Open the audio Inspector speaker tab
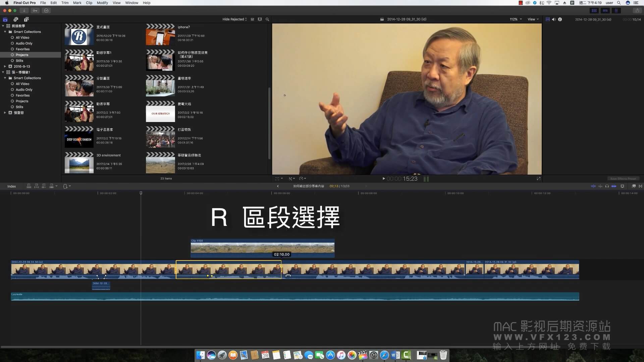This screenshot has width=644, height=362. click(554, 19)
